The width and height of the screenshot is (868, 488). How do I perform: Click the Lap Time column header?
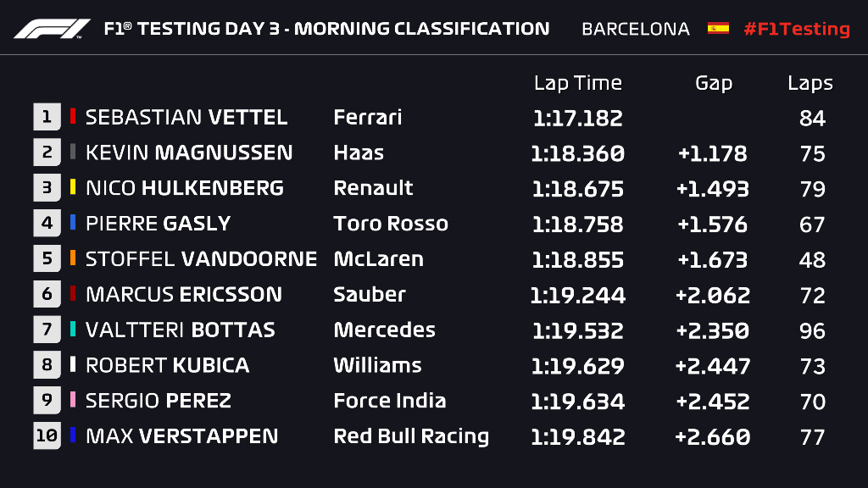coord(577,83)
